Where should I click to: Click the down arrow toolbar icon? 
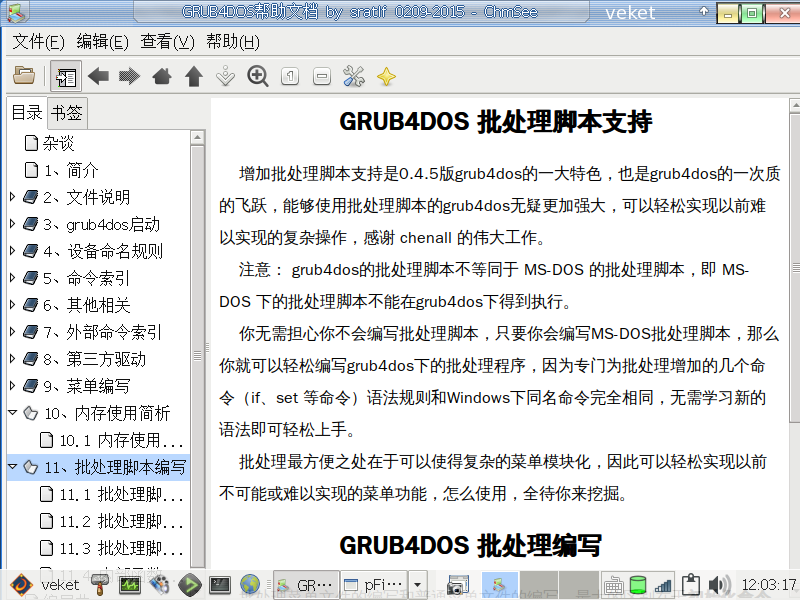click(x=226, y=77)
